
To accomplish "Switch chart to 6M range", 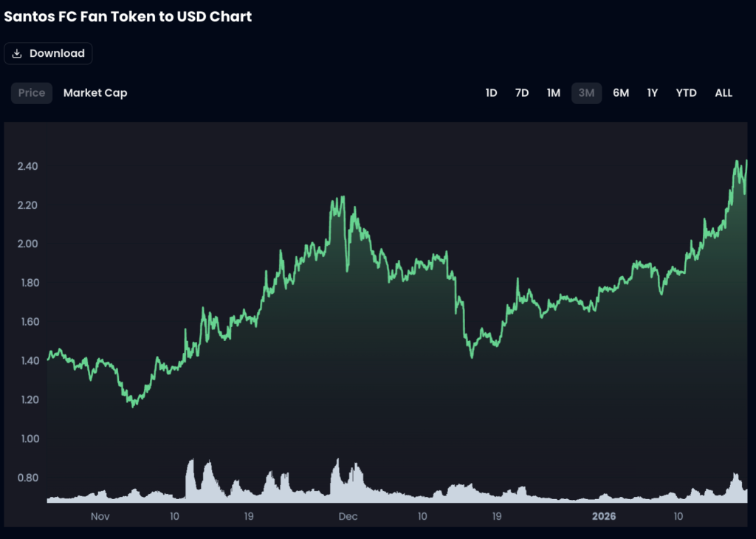I will tap(621, 93).
